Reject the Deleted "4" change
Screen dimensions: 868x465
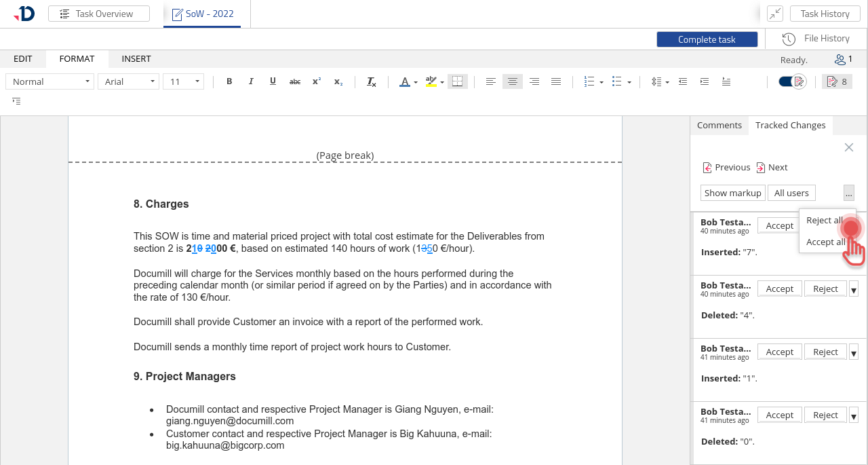(825, 289)
